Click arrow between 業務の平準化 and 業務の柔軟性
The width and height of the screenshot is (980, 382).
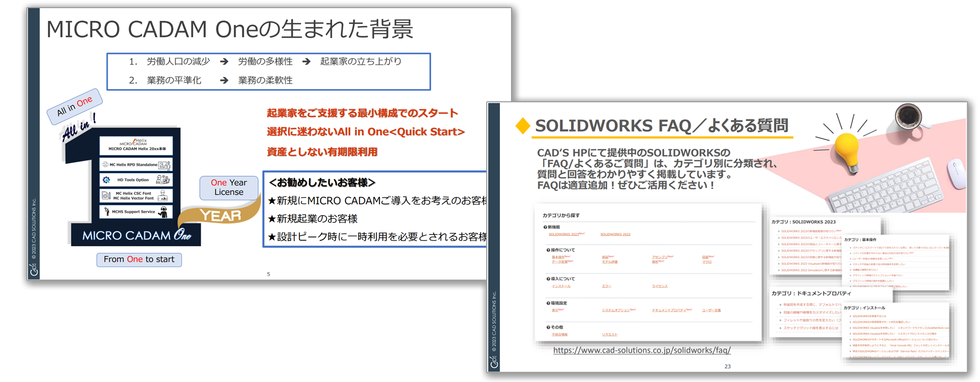[x=224, y=80]
